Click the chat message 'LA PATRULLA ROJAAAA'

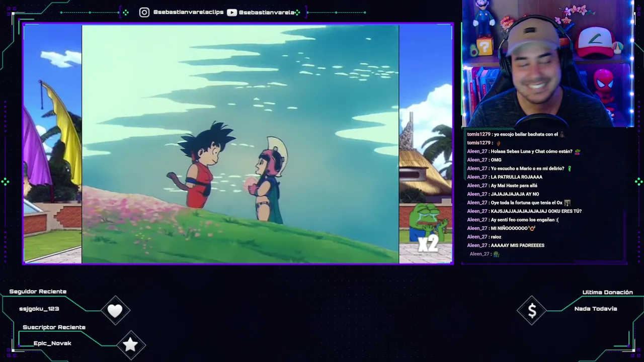pos(517,177)
